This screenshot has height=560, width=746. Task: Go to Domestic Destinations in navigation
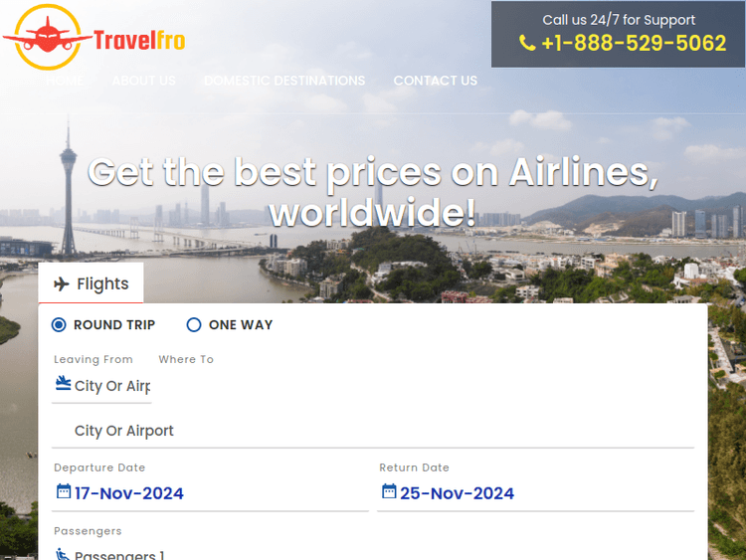coord(284,81)
